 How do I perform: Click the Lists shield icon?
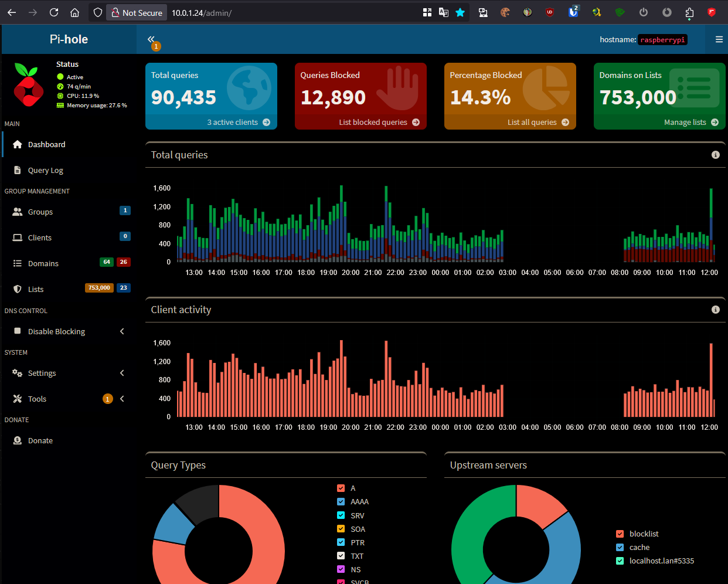18,289
